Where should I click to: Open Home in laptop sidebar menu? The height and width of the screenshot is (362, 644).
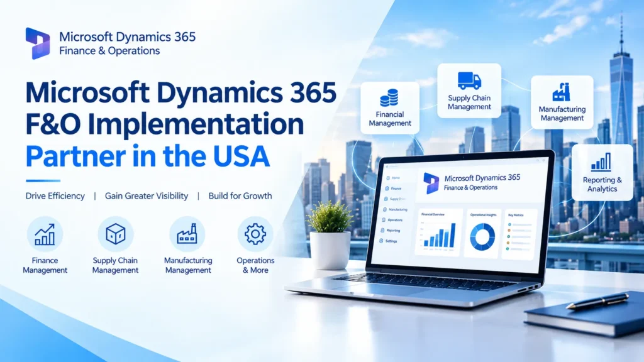396,178
